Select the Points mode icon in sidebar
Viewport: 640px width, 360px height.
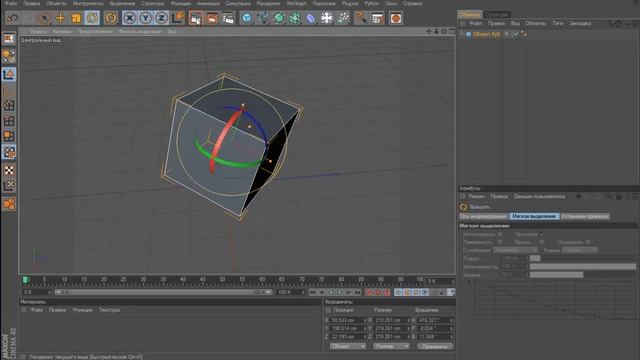(x=9, y=105)
